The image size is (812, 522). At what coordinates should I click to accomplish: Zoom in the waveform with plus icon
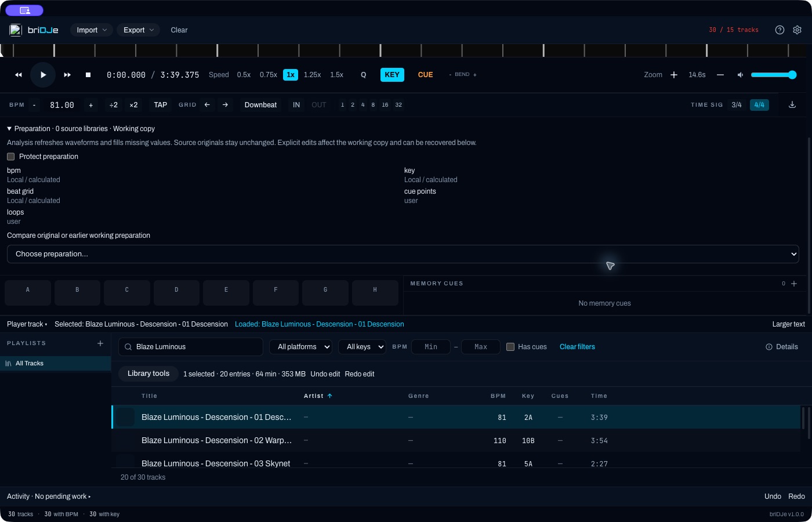[674, 75]
